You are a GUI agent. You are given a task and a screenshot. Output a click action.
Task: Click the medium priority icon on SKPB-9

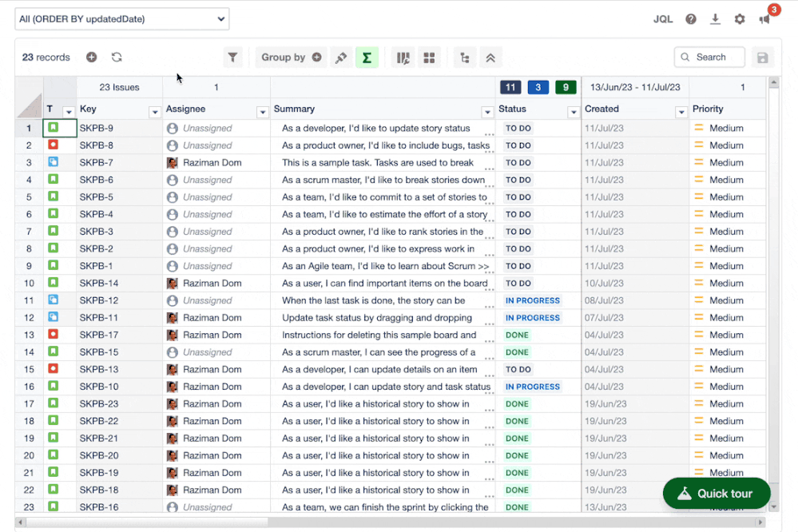[699, 128]
